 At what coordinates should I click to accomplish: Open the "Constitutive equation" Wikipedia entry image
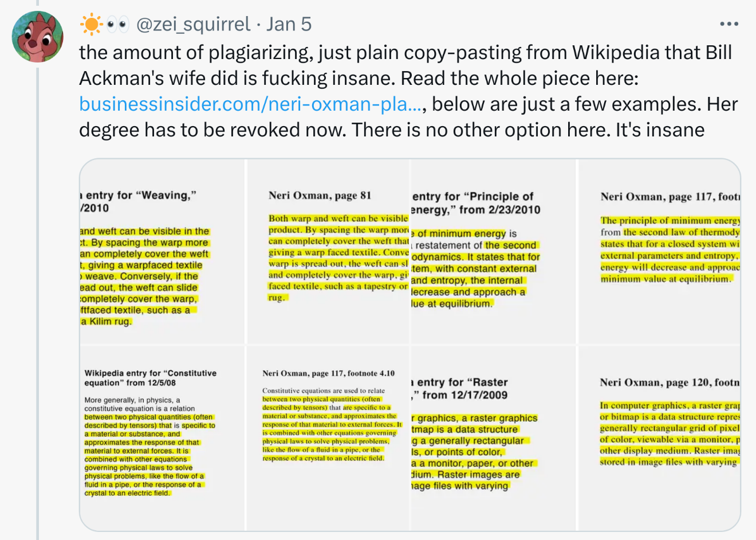point(163,438)
